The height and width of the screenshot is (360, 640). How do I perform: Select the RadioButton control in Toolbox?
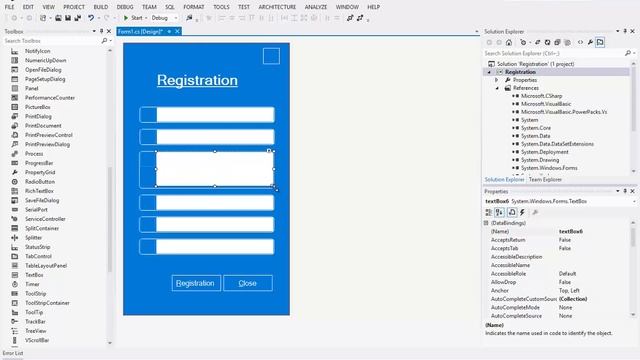[x=40, y=182]
